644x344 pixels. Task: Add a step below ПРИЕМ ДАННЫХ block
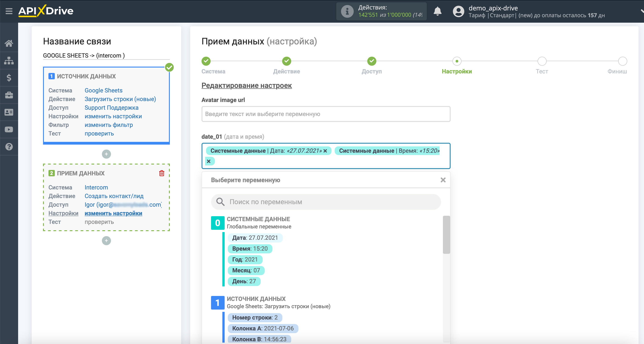106,241
